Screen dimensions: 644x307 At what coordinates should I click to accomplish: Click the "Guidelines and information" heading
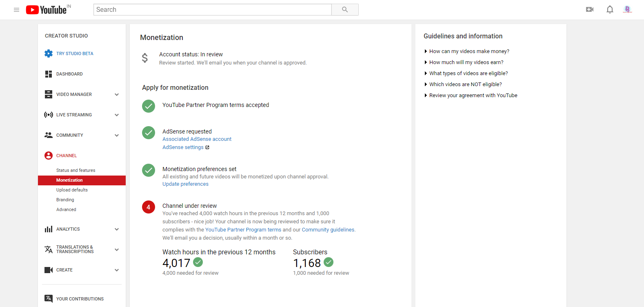(463, 36)
